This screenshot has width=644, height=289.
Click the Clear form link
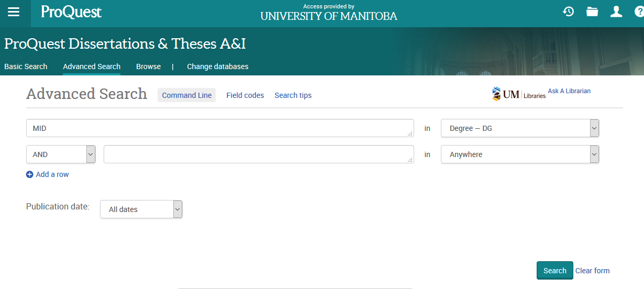point(593,271)
